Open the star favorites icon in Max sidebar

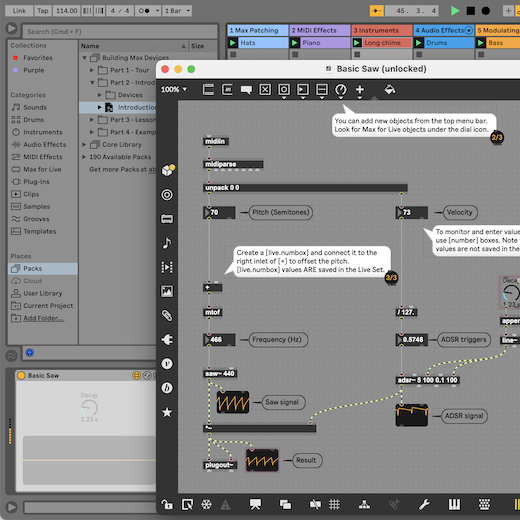pos(167,412)
